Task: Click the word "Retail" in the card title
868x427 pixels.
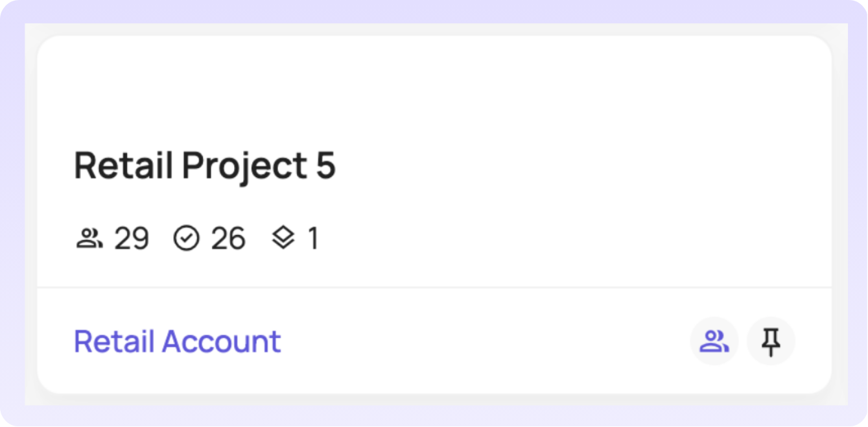Action: pyautogui.click(x=123, y=165)
